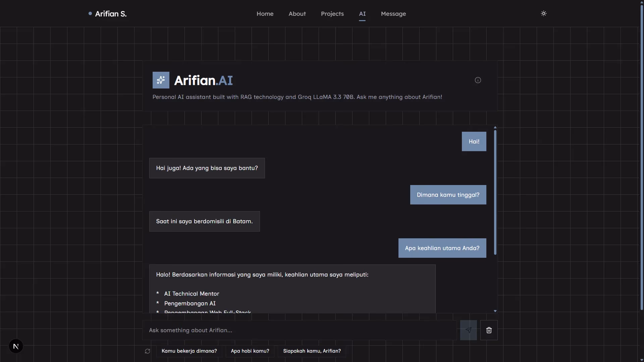The width and height of the screenshot is (644, 362).
Task: Click the scroll-up arrow on the chat scrollbar
Action: [x=495, y=127]
